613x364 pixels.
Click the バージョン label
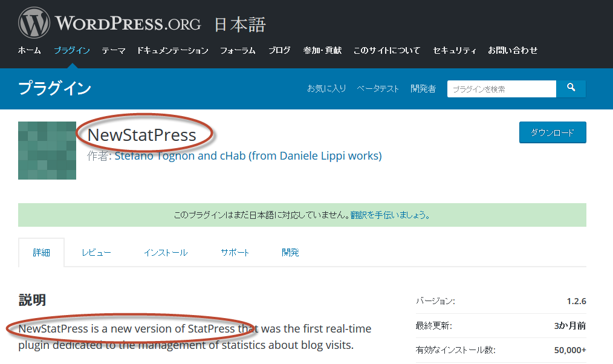pyautogui.click(x=435, y=301)
